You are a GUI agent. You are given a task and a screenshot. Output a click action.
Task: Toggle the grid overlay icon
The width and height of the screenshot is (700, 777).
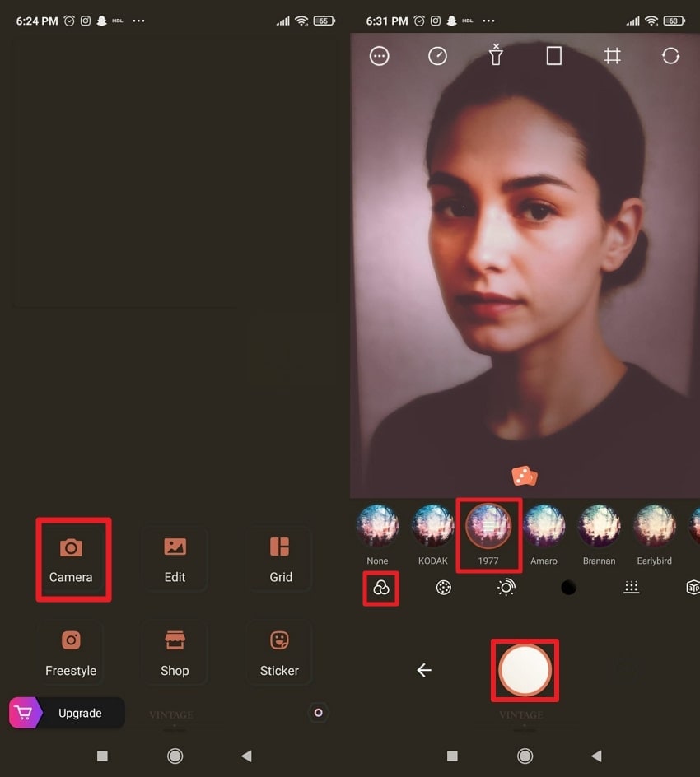click(x=612, y=55)
